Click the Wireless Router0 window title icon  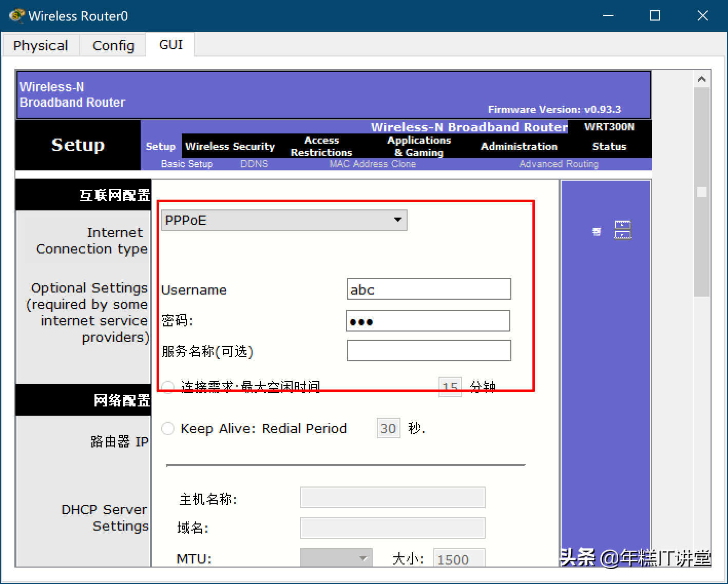point(16,15)
